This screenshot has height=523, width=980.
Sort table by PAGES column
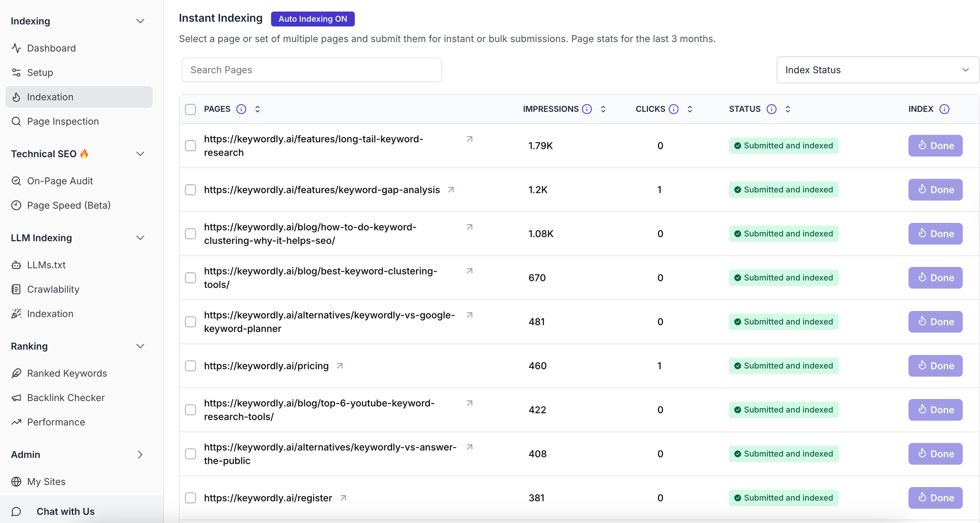tap(257, 109)
